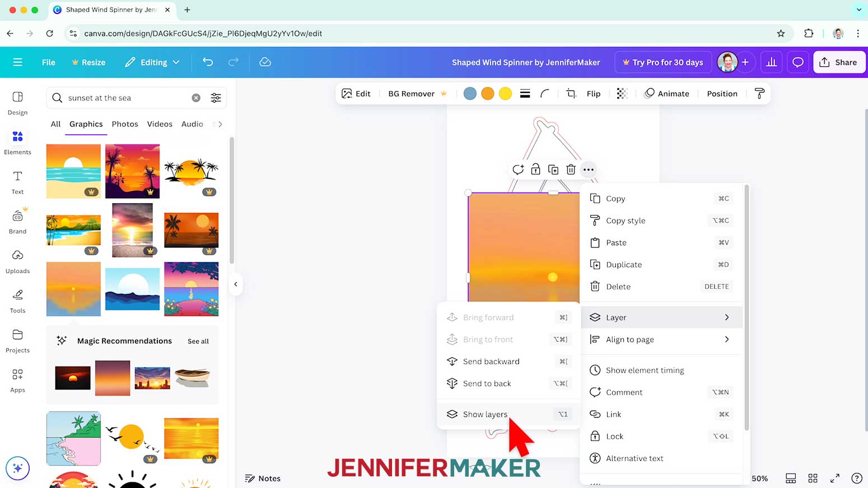
Task: Choose Lock from context menu
Action: click(x=661, y=436)
